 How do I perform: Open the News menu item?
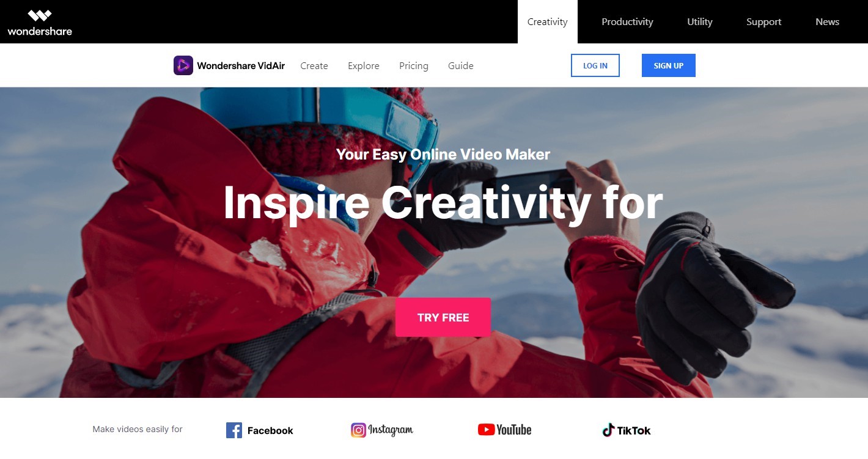point(827,21)
